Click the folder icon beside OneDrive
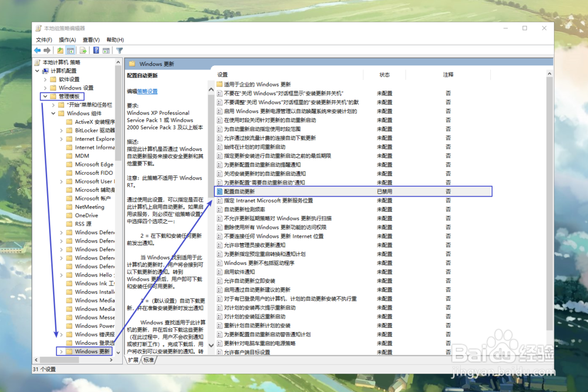 coord(69,215)
